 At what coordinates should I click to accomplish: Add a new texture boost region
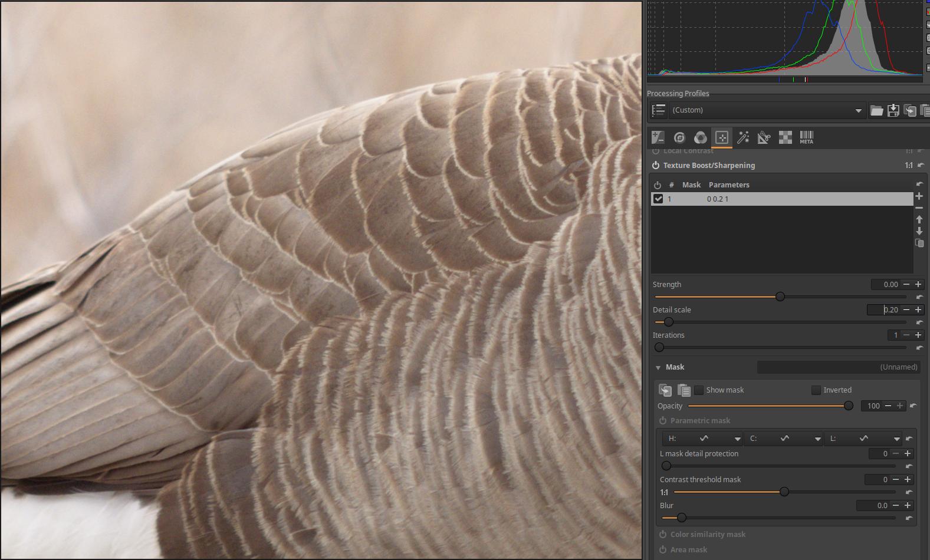click(x=919, y=196)
